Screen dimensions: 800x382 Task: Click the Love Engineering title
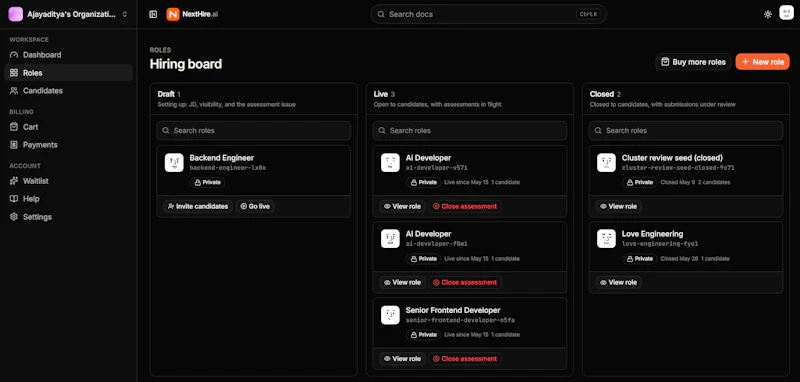pos(653,234)
